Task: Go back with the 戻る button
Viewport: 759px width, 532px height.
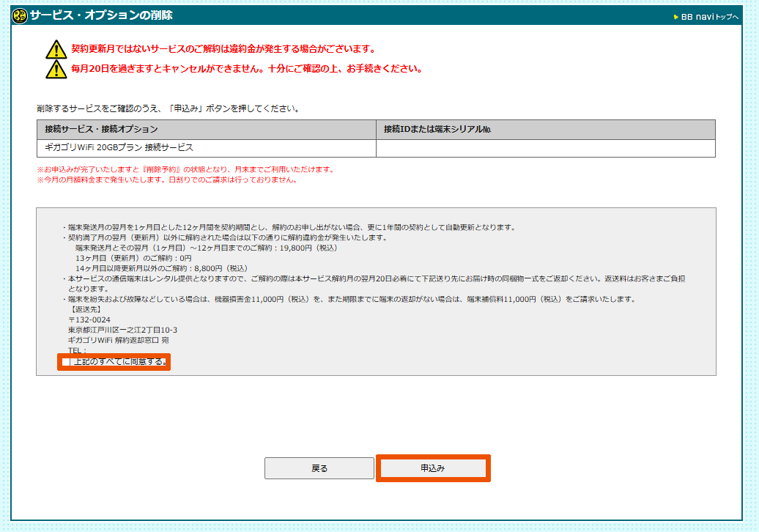Action: 319,468
